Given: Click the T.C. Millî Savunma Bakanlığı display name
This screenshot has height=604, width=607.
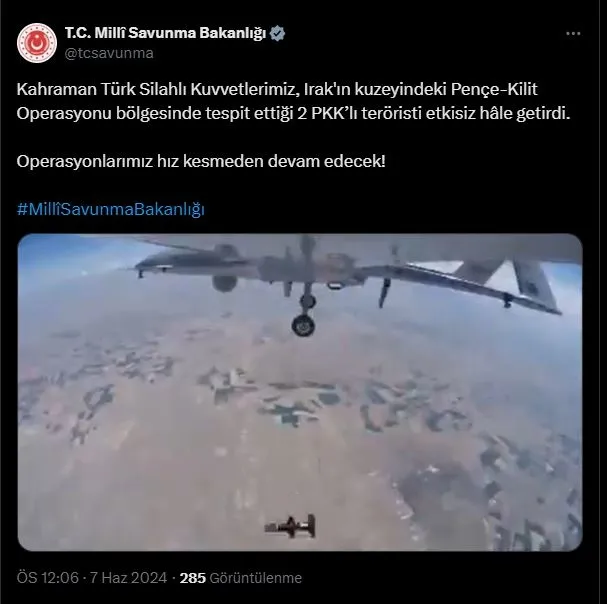Looking at the screenshot, I should pos(165,33).
